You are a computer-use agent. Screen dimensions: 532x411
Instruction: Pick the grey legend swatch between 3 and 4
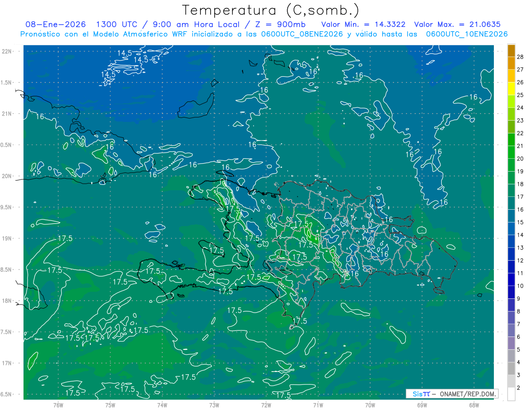[511, 369]
